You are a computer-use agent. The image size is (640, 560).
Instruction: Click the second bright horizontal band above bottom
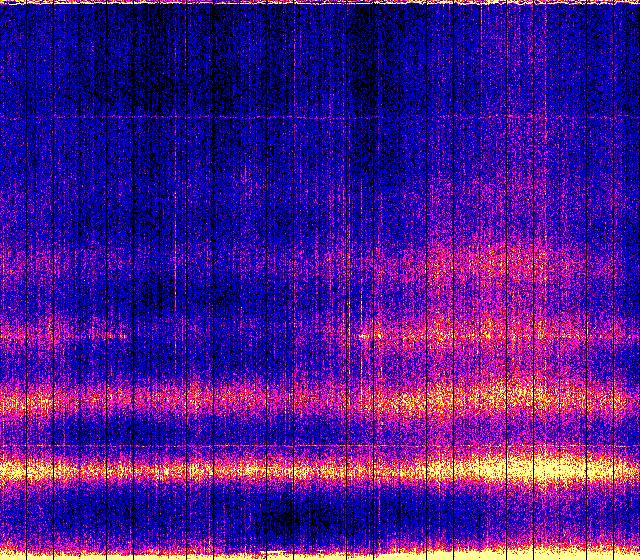[320, 402]
